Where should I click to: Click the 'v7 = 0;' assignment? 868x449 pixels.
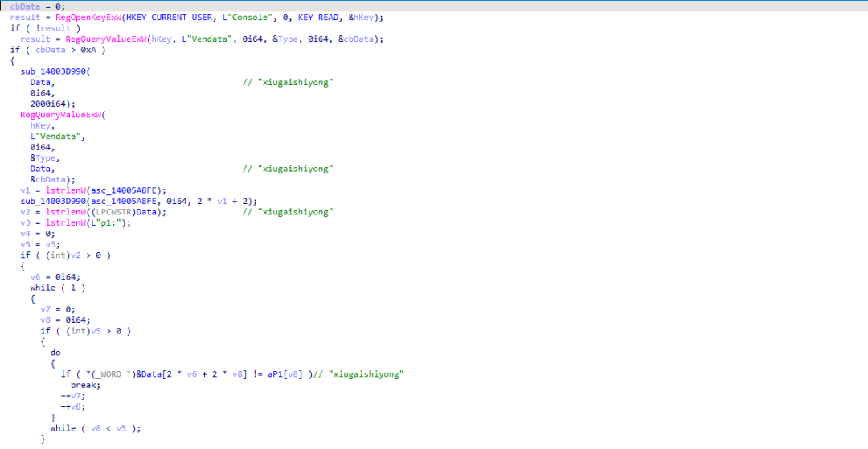point(58,309)
